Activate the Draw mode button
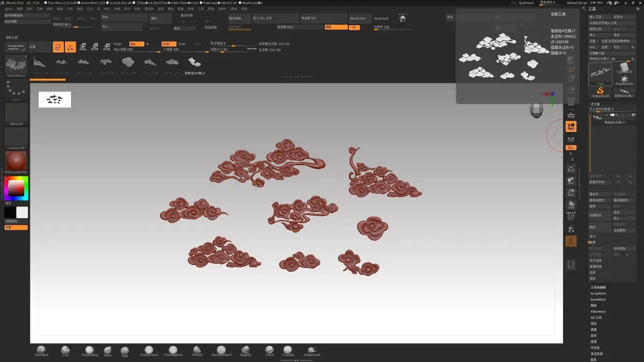 click(x=70, y=47)
